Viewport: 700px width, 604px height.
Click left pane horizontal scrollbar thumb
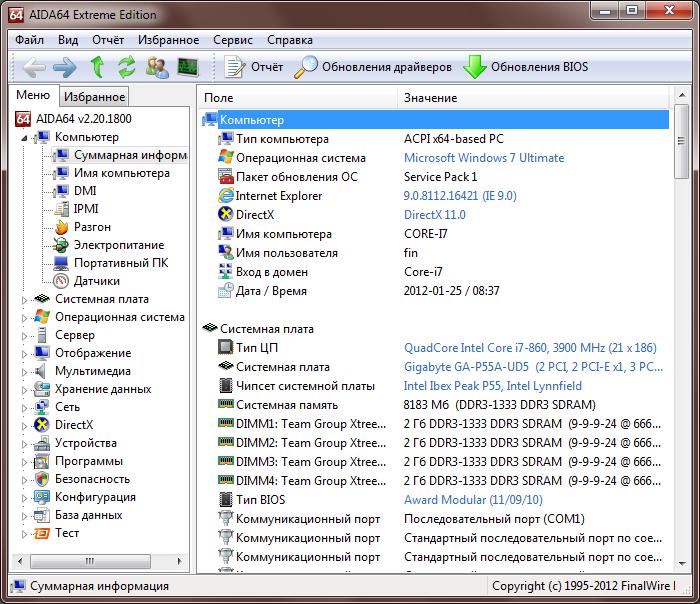pyautogui.click(x=90, y=561)
